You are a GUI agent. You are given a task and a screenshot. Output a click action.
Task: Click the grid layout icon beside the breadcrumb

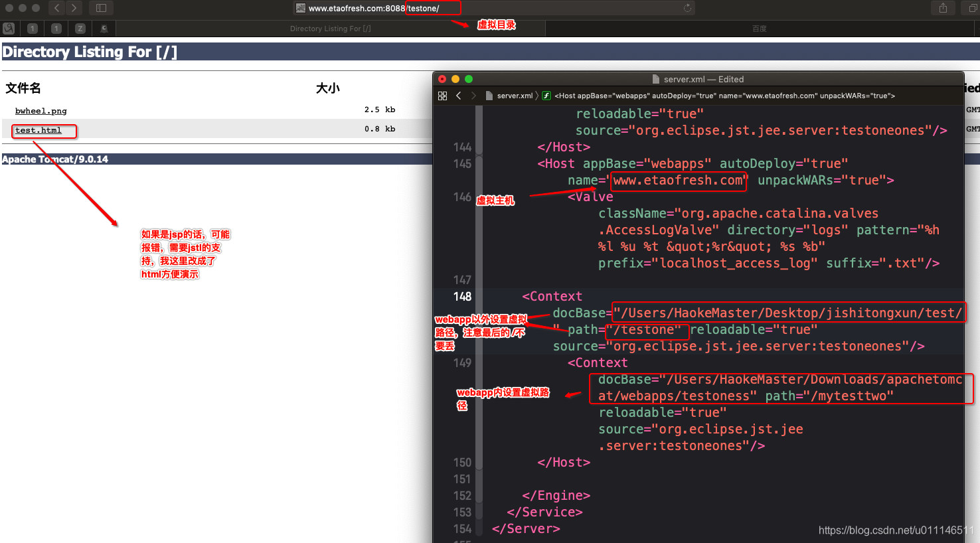pos(442,95)
